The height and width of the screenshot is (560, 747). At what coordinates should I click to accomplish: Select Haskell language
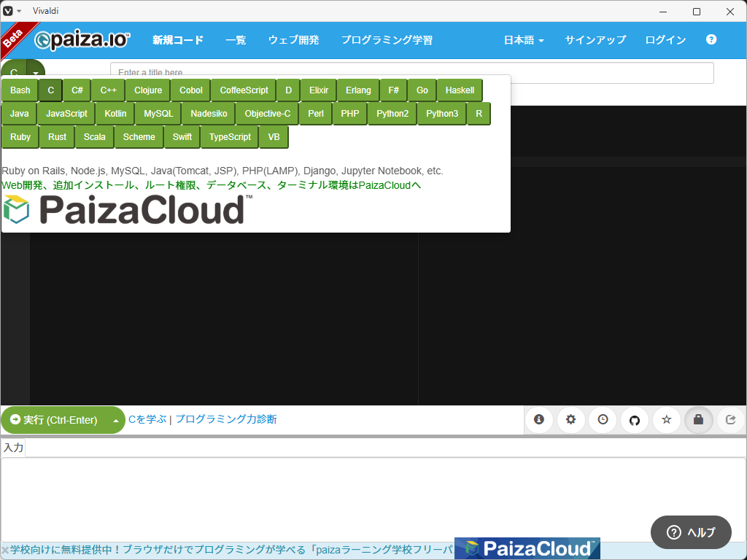click(460, 90)
